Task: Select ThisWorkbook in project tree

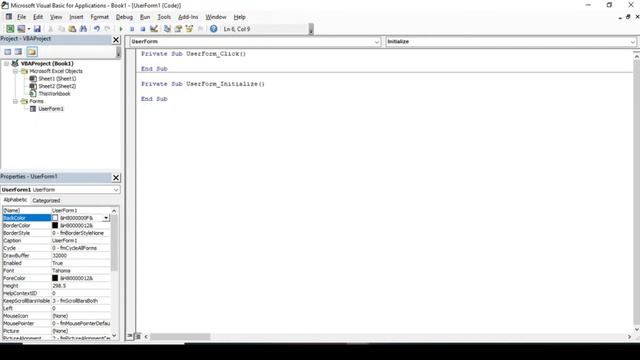Action: [54, 94]
